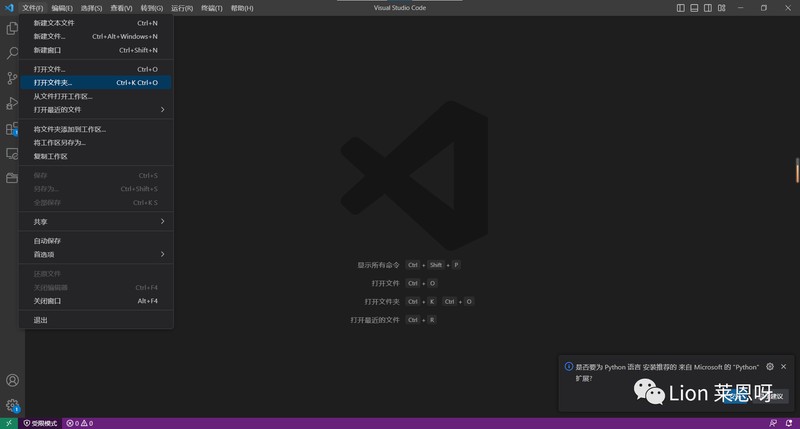Image resolution: width=800 pixels, height=429 pixels.
Task: Select 将工作区另存为... entry
Action: click(96, 143)
